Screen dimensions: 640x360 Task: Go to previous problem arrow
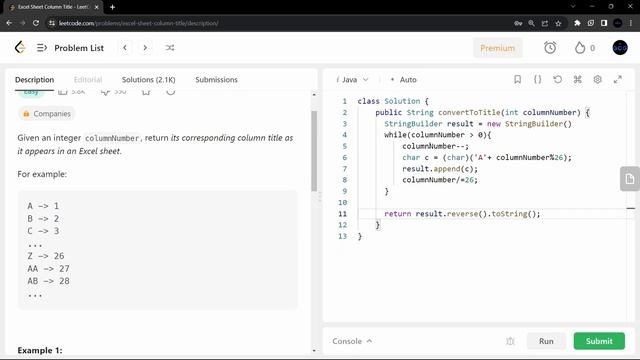coord(125,48)
